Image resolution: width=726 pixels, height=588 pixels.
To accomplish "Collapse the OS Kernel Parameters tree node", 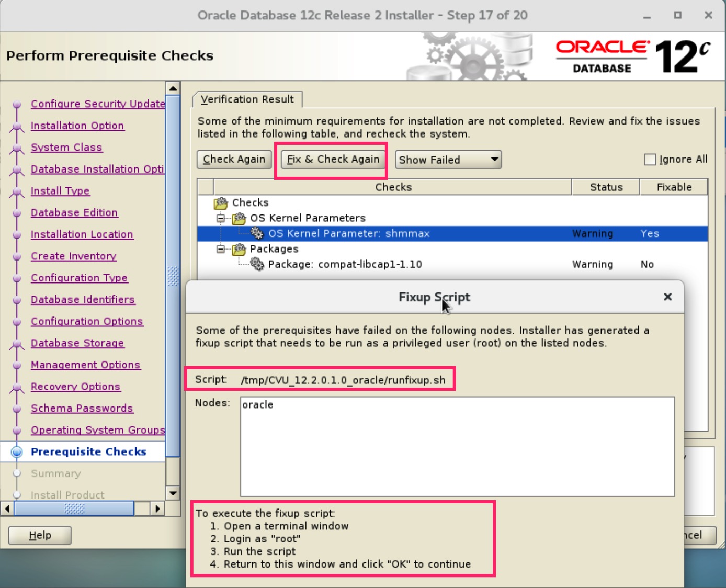I will click(221, 218).
